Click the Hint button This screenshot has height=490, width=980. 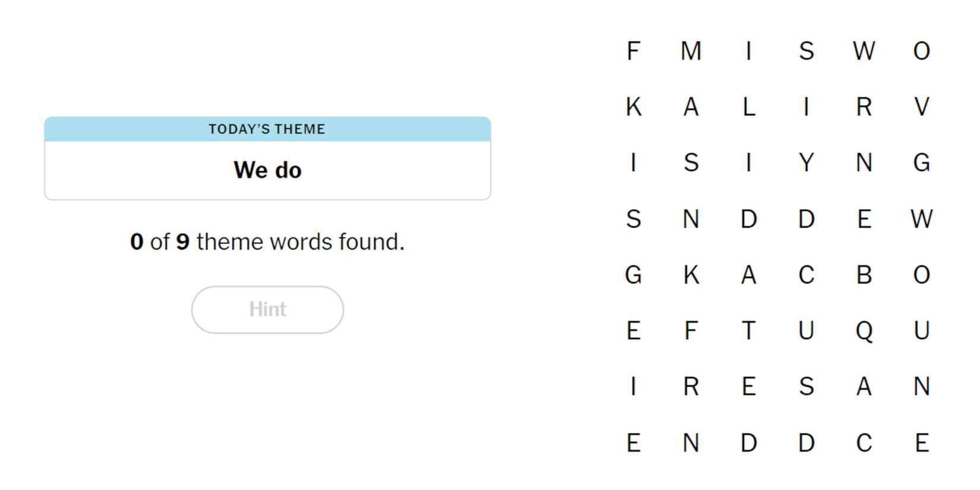267,309
